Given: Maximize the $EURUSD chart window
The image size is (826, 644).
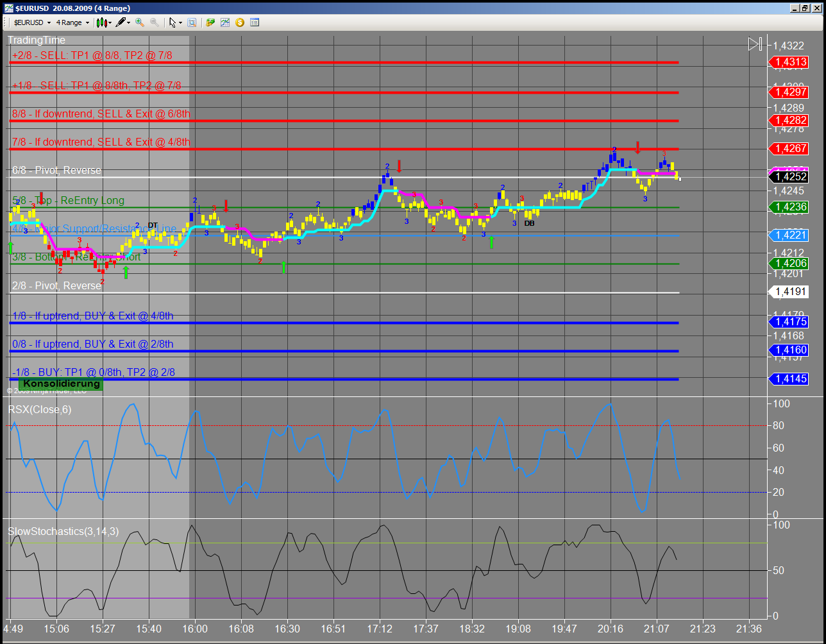Looking at the screenshot, I should click(805, 8).
